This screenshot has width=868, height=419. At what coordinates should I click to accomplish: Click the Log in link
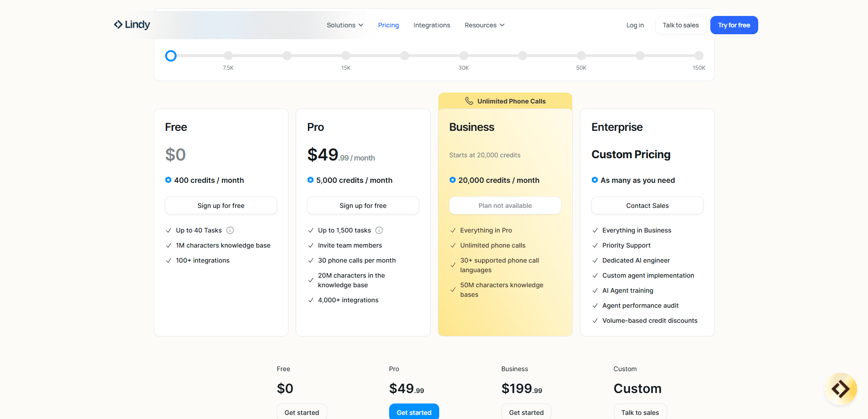tap(635, 25)
